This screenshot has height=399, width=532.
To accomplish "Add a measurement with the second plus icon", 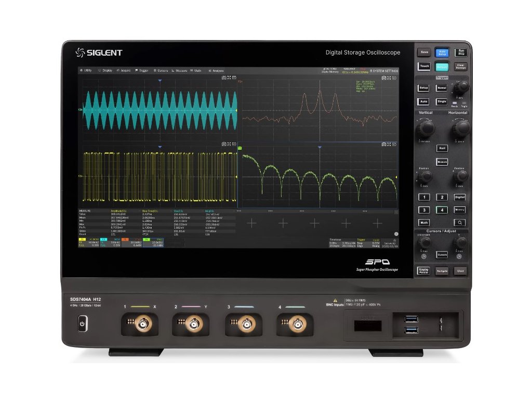I will pyautogui.click(x=283, y=223).
